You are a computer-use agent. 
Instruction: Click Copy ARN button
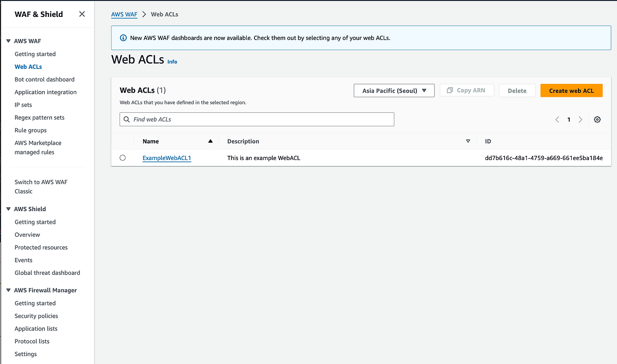tap(467, 90)
